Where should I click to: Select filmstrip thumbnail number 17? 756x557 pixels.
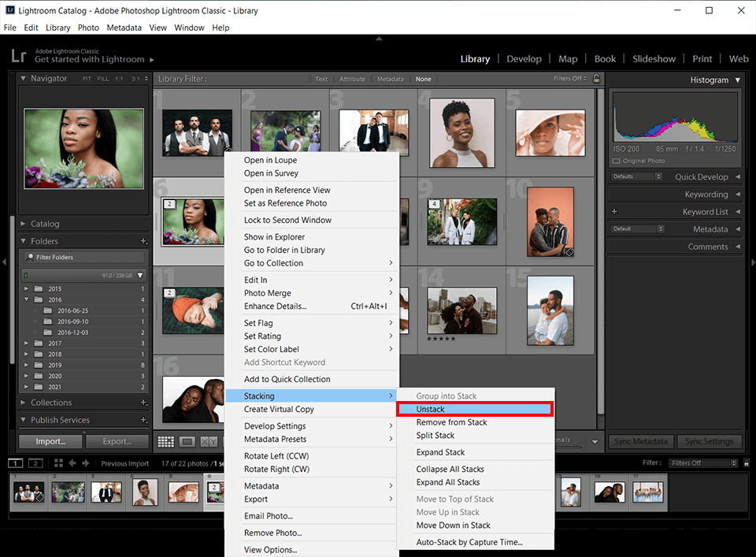pos(647,492)
